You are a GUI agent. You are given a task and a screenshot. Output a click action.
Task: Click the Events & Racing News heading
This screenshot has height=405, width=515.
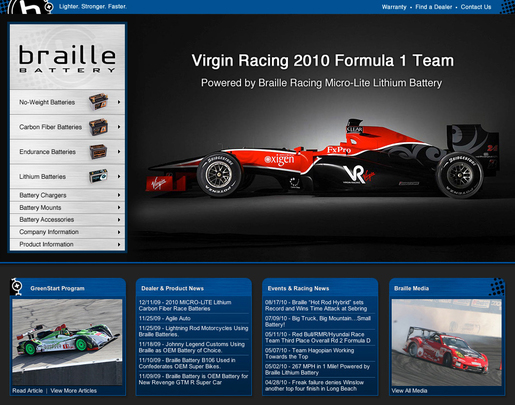[298, 288]
